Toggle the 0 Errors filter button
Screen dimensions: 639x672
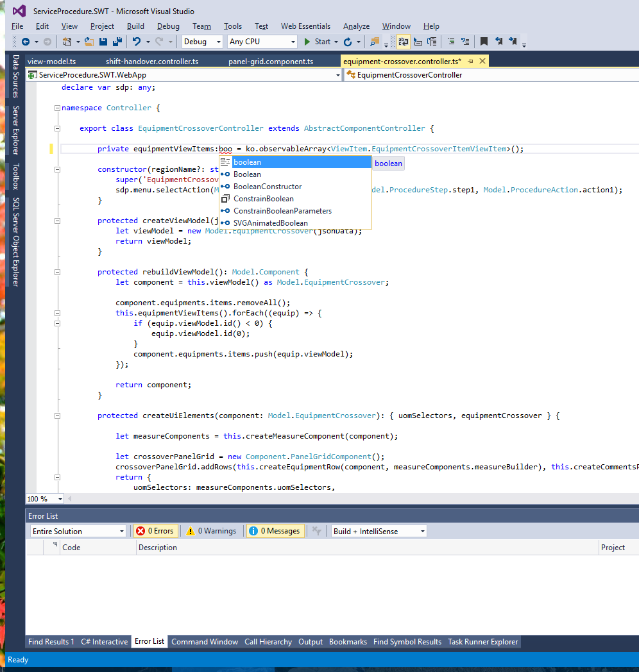coord(155,531)
